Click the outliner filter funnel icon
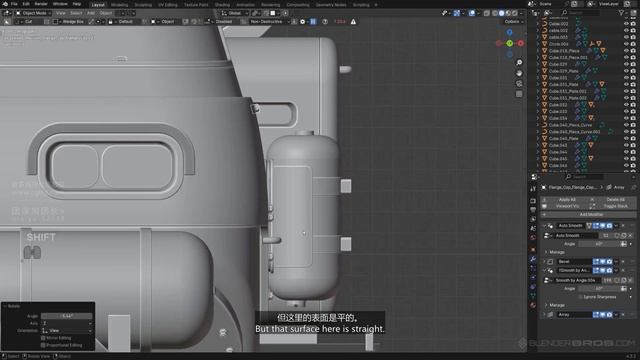This screenshot has width=640, height=360. point(622,13)
